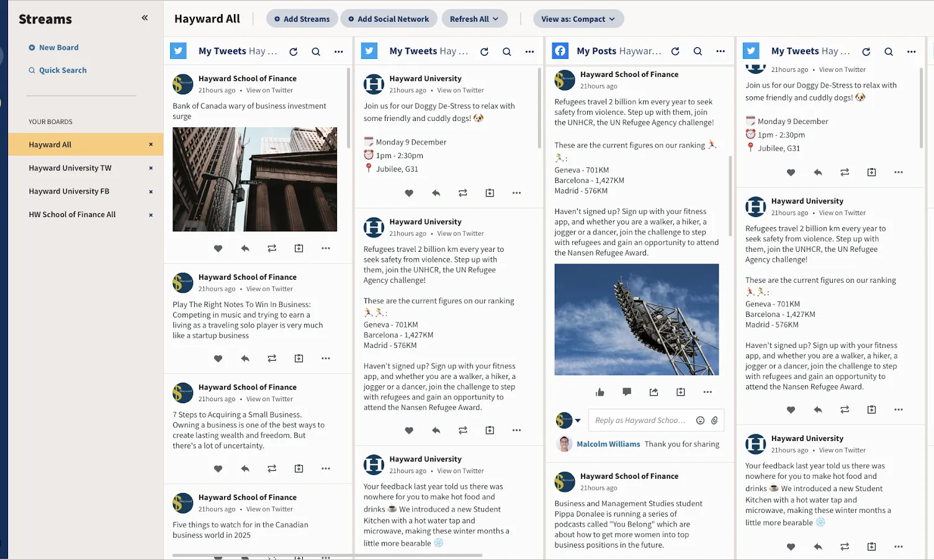Image resolution: width=934 pixels, height=560 pixels.
Task: Select the HW School of Finance All board
Action: (72, 214)
